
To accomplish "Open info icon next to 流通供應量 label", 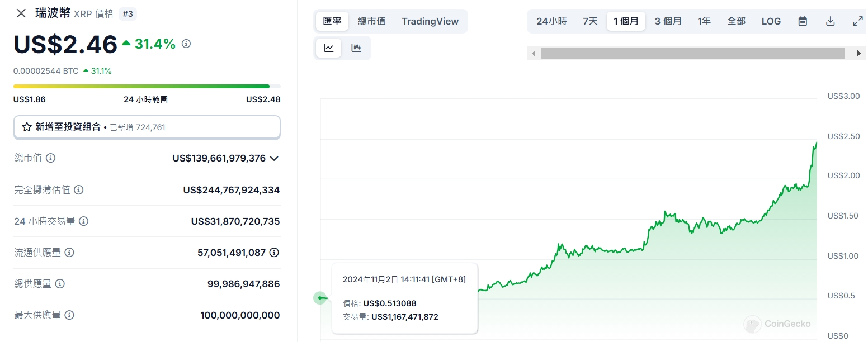I will pyautogui.click(x=69, y=253).
